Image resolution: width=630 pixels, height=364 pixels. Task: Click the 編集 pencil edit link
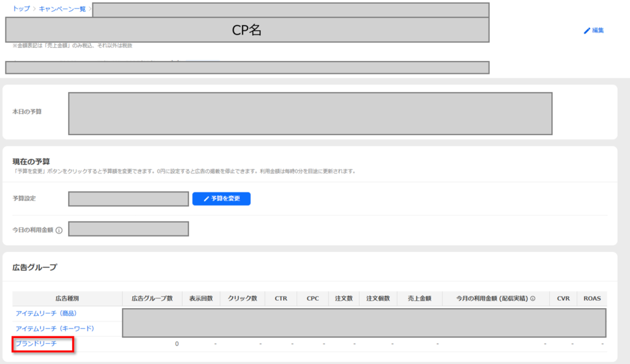click(594, 30)
